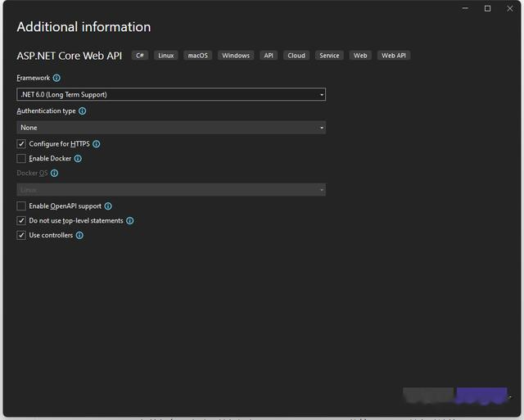This screenshot has width=524, height=420.
Task: Minimize the dialog window
Action: [465, 9]
